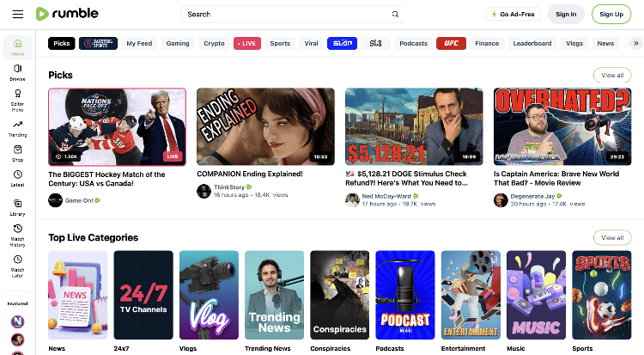Screen dimensions: 644x355
Task: Open the $5,128.21 DOGE Stimulus thumbnail
Action: 414,126
